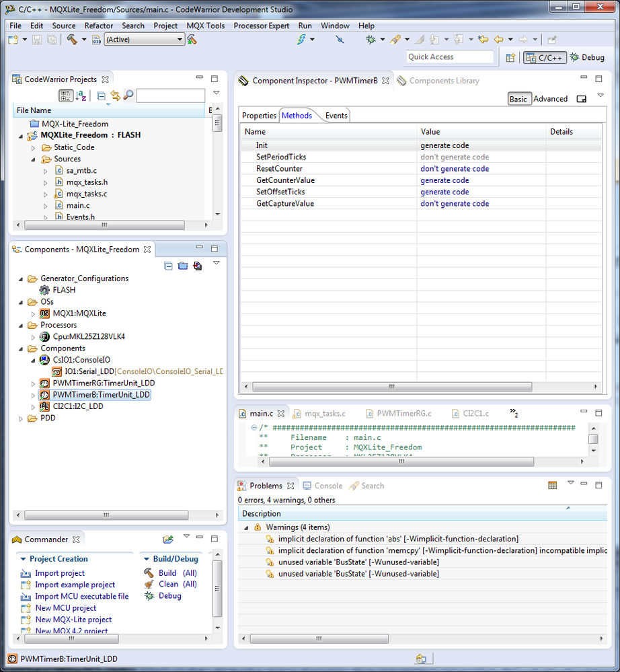The height and width of the screenshot is (672, 620).
Task: Switch to the C/C++ perspective
Action: [x=545, y=57]
